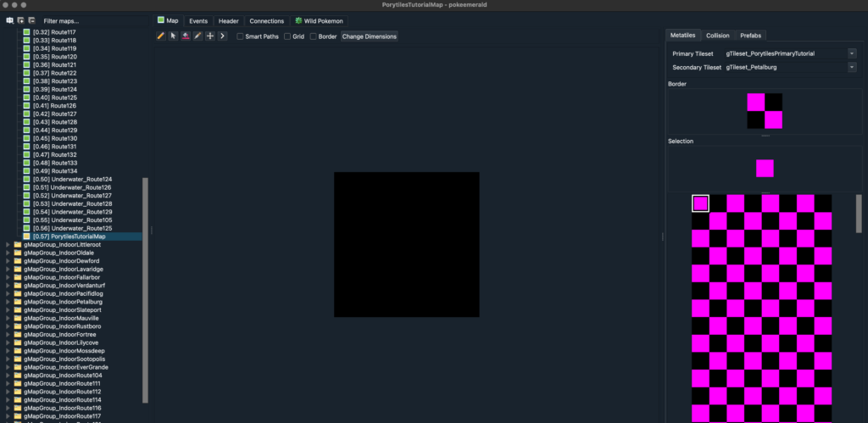The image size is (868, 423).
Task: Click the map icon for Underwater_Route124
Action: pos(26,180)
